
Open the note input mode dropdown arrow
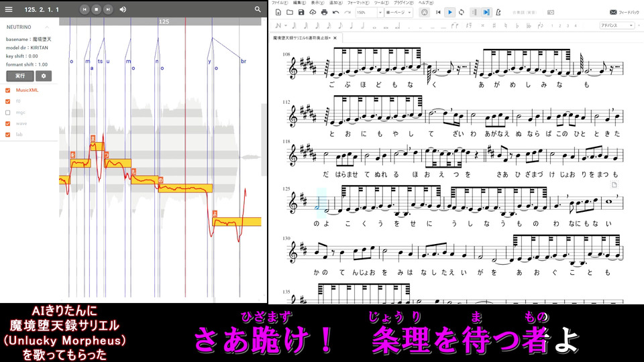pyautogui.click(x=286, y=25)
